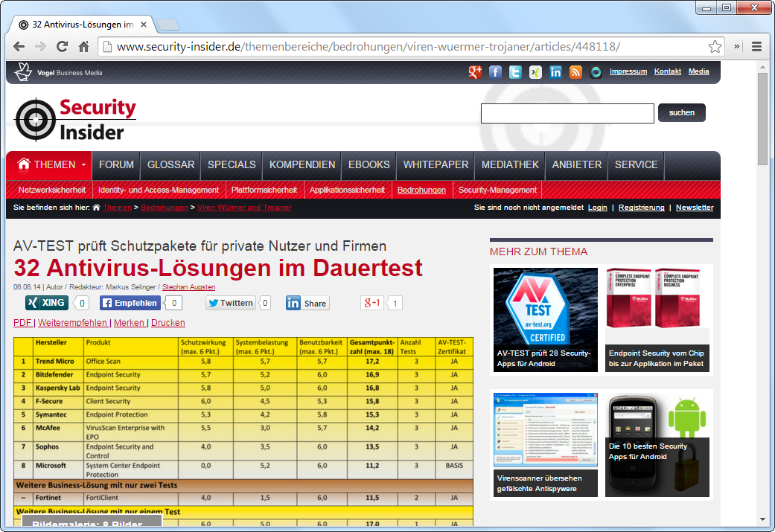Click into the site search field
This screenshot has height=532, width=775.
click(567, 113)
